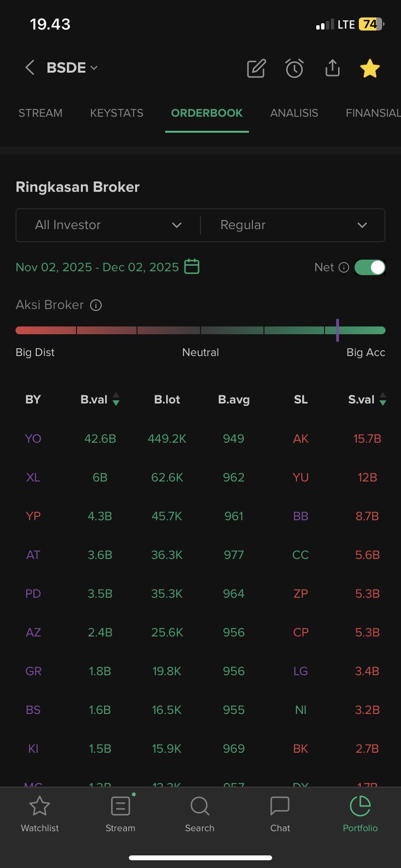This screenshot has width=401, height=868.
Task: Sort by S.val column arrows
Action: coord(383,400)
